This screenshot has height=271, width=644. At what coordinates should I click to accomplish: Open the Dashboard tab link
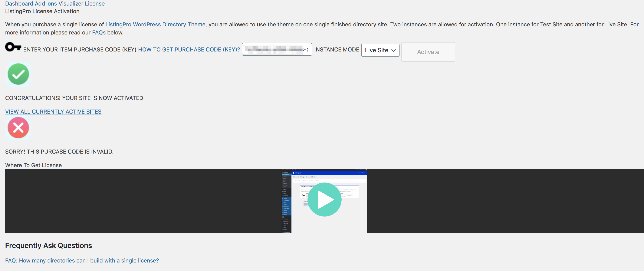19,3
